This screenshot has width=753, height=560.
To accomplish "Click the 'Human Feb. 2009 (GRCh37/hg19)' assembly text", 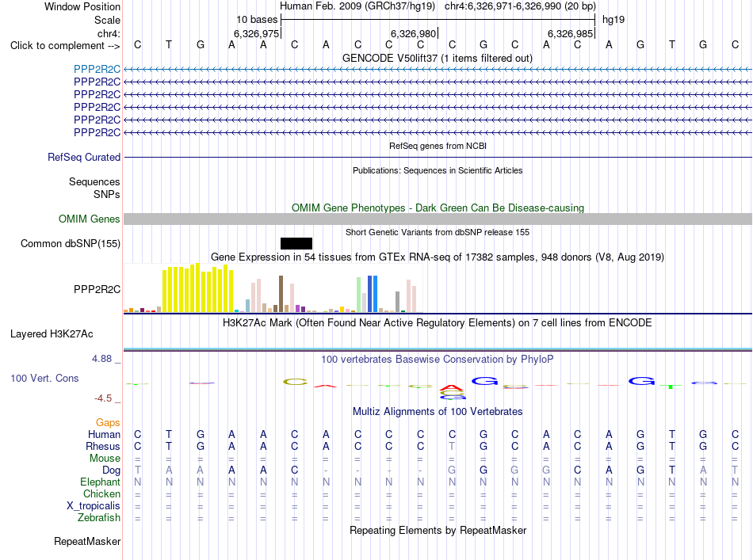I will tap(357, 6).
